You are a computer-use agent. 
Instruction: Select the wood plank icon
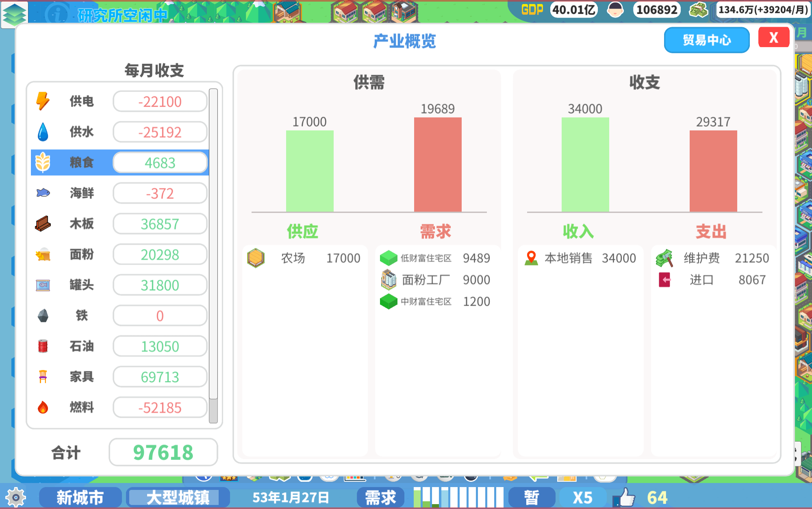coord(43,224)
